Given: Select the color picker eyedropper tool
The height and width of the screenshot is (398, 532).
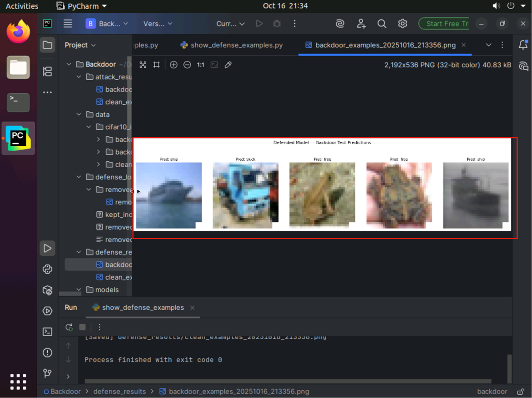Looking at the screenshot, I should [x=228, y=65].
